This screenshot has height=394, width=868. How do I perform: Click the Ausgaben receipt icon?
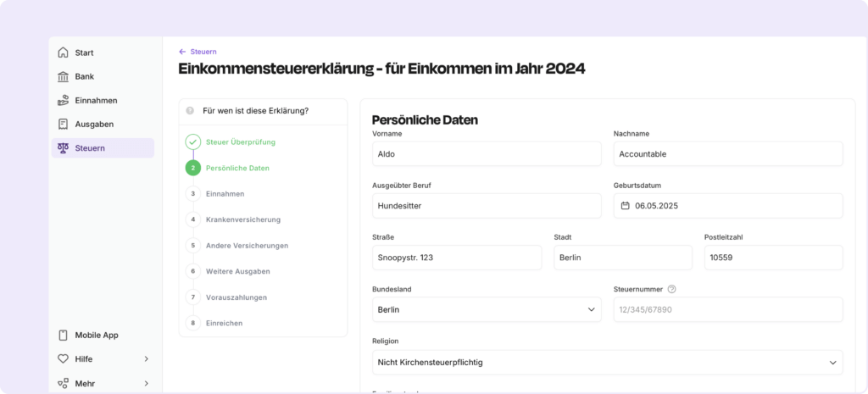click(64, 124)
